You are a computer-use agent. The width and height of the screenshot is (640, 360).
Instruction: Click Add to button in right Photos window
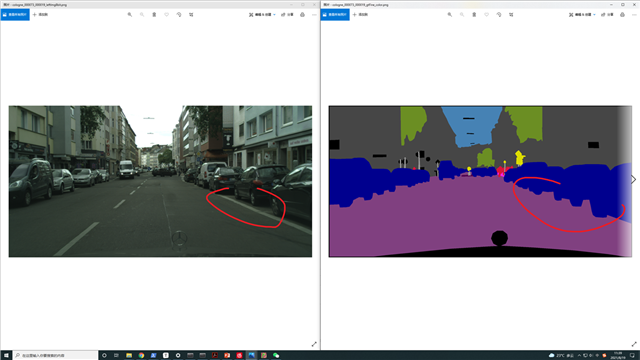tap(360, 15)
